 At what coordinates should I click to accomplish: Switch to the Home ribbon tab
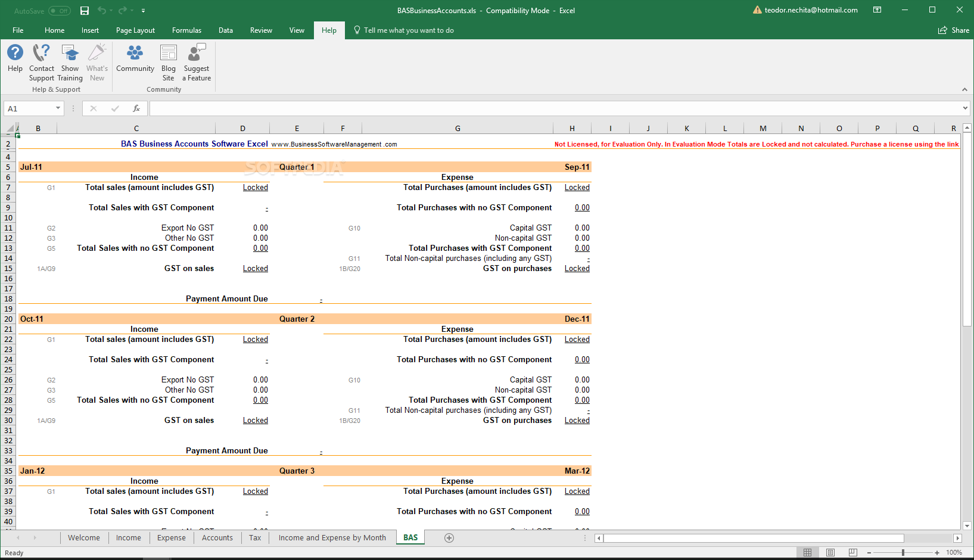tap(54, 30)
